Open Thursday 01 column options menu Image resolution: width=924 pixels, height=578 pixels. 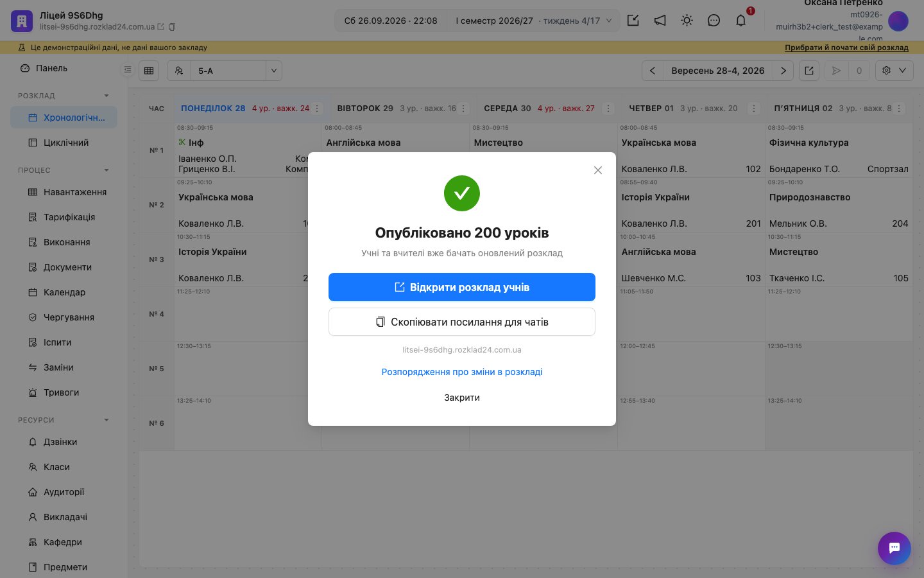[754, 109]
